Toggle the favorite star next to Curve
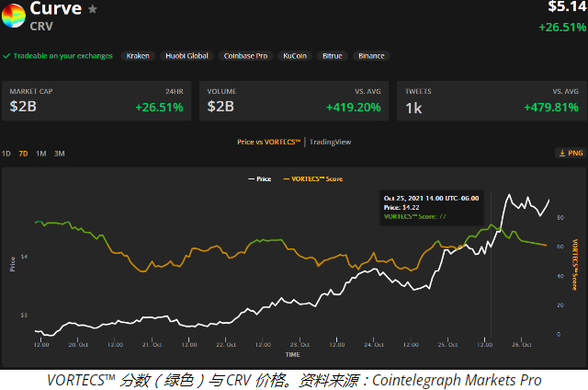 click(x=92, y=9)
